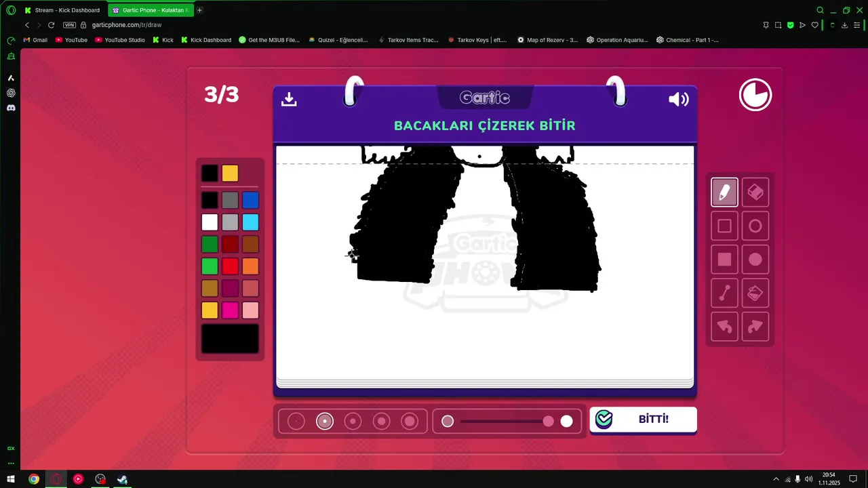Redo the drawing stroke
This screenshot has width=868, height=488.
pos(755,327)
